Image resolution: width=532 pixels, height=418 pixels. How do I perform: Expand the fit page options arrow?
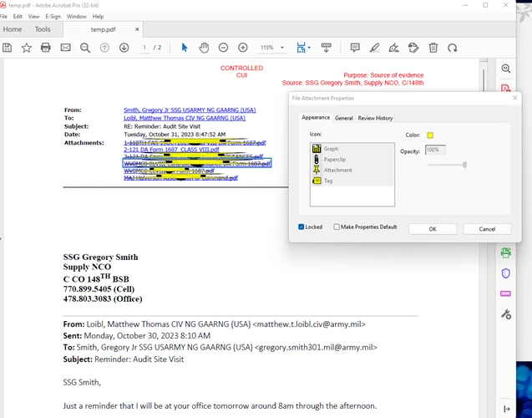click(x=309, y=48)
